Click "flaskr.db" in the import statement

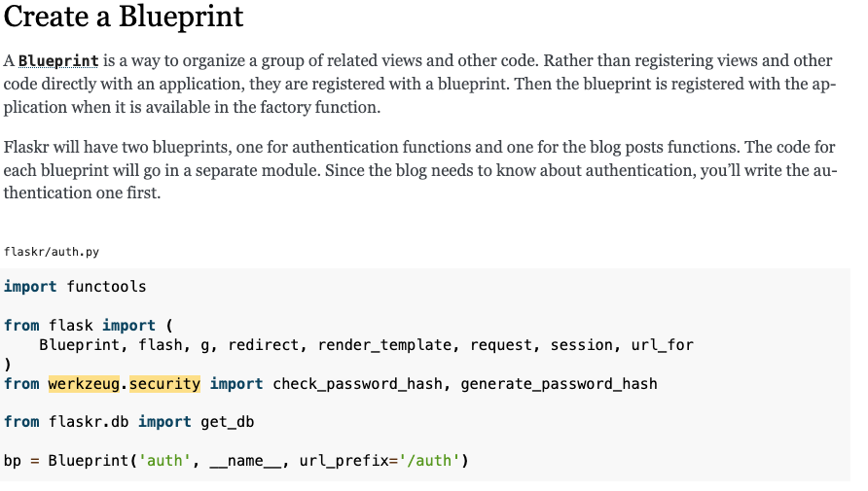click(89, 422)
